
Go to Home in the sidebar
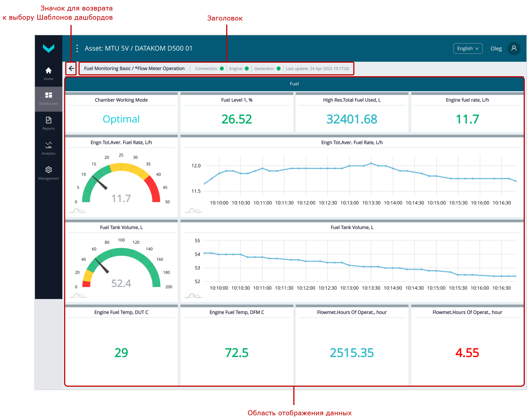click(49, 73)
